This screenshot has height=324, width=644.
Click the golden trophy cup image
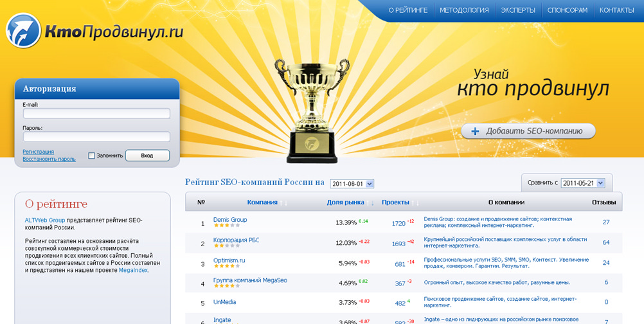(312, 111)
